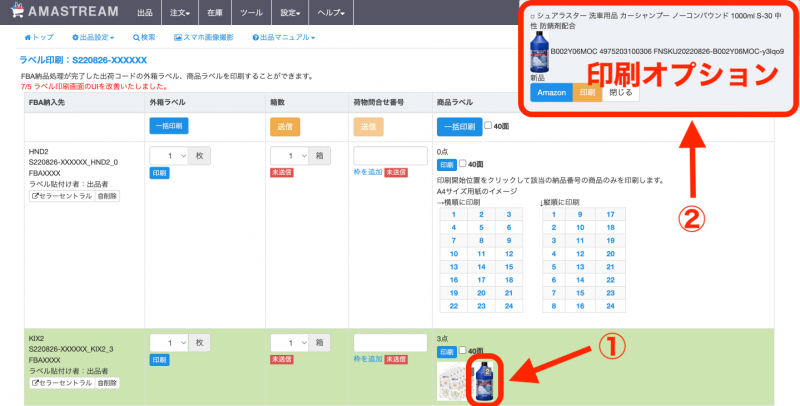Open the 在庫 menu
Viewport: 800px width, 406px height.
tap(215, 13)
